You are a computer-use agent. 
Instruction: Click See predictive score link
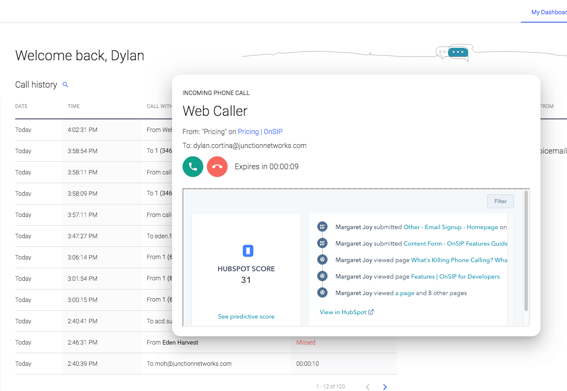(x=246, y=316)
